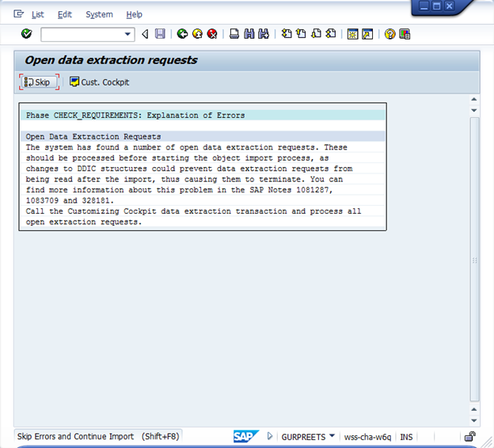
Task: Click the green checkmark Enter icon
Action: point(26,34)
